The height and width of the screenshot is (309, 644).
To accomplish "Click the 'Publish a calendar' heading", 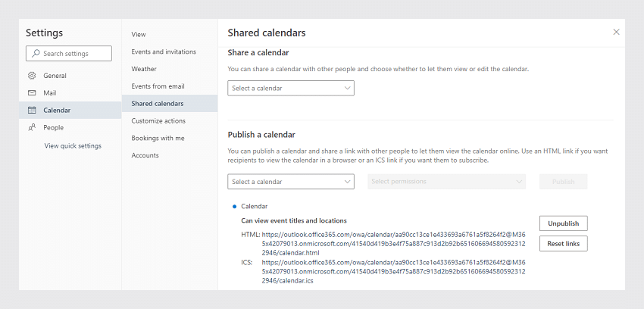I will [261, 135].
